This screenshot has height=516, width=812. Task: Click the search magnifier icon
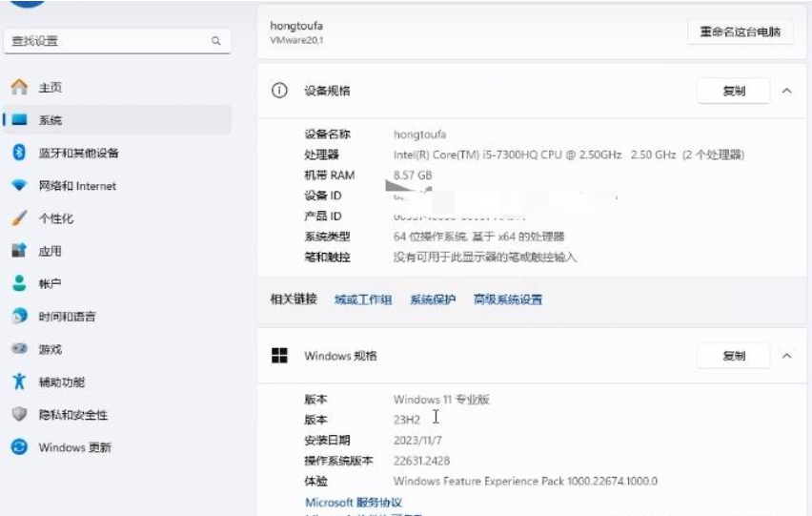216,40
